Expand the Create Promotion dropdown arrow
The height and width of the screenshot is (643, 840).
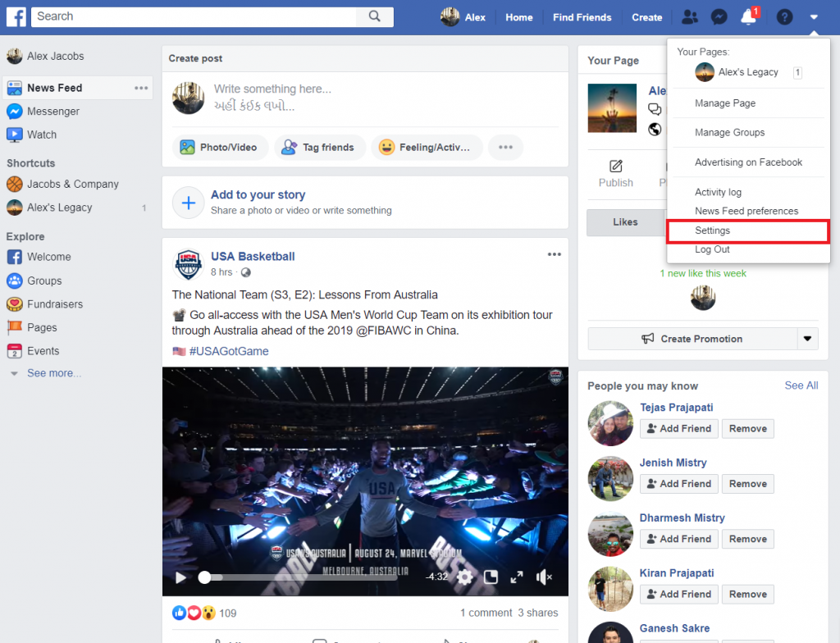tap(807, 339)
